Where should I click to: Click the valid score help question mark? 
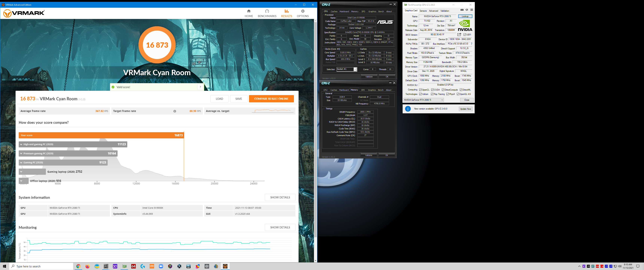200,87
